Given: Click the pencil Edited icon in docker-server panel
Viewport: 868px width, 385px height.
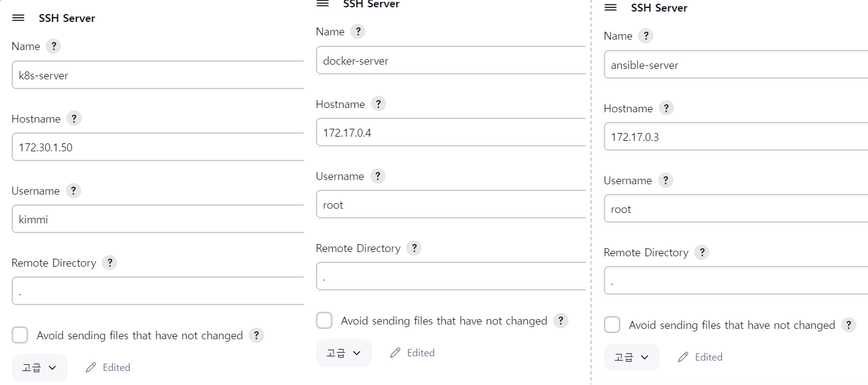Looking at the screenshot, I should pyautogui.click(x=395, y=353).
